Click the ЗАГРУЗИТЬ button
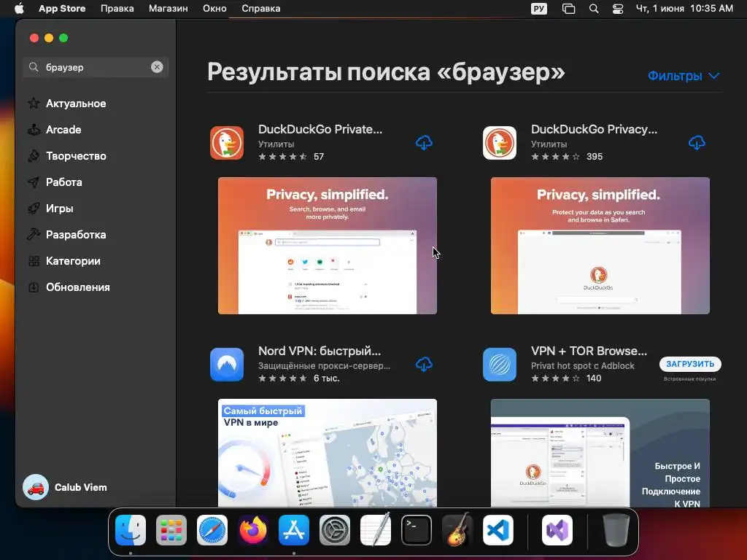 tap(690, 364)
